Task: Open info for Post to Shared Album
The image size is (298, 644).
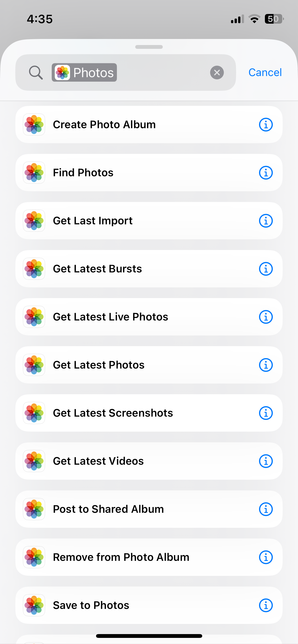Action: pos(266,509)
